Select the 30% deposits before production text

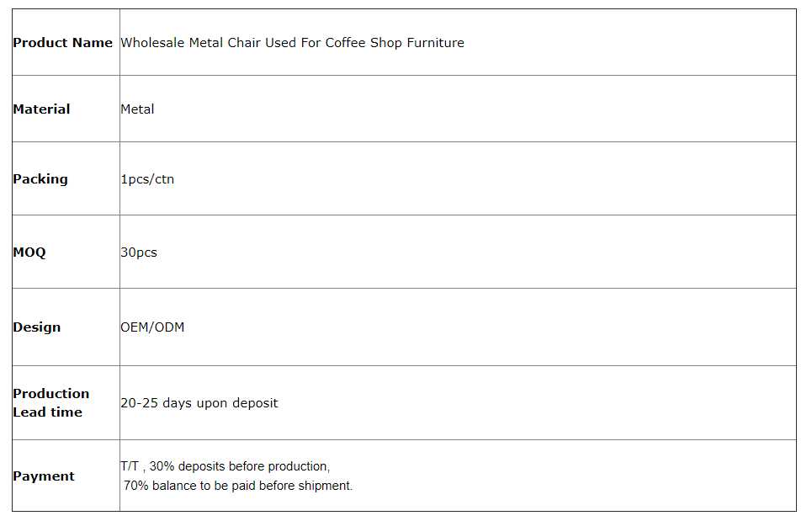click(x=240, y=466)
